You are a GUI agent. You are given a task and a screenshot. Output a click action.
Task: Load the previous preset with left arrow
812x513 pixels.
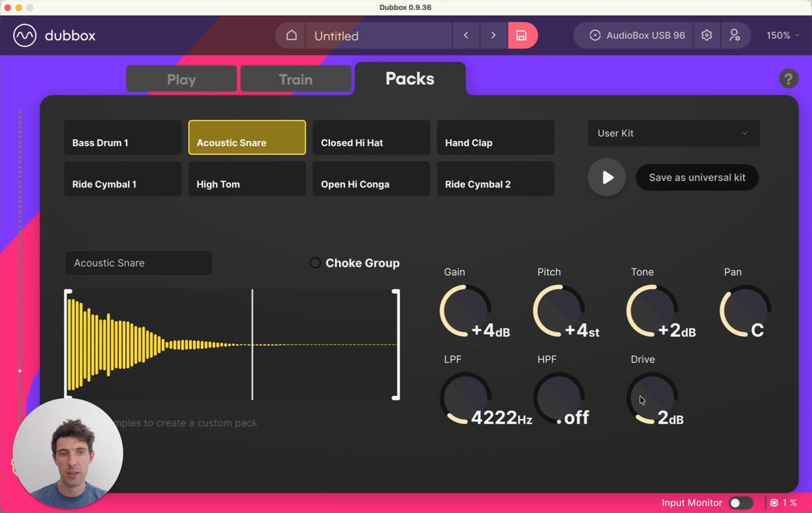point(466,35)
